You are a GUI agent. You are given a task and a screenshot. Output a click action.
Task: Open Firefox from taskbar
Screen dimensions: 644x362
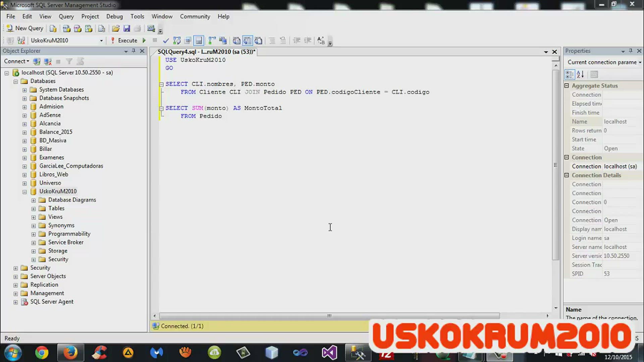[70, 353]
